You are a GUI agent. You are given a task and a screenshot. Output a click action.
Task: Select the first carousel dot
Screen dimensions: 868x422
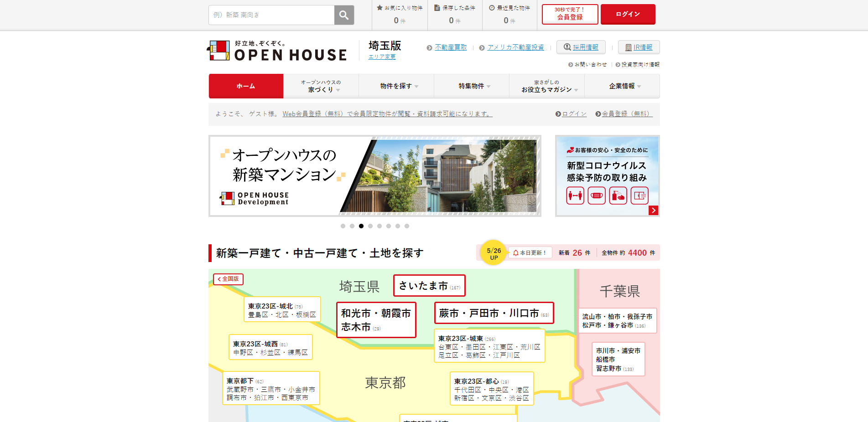point(343,226)
